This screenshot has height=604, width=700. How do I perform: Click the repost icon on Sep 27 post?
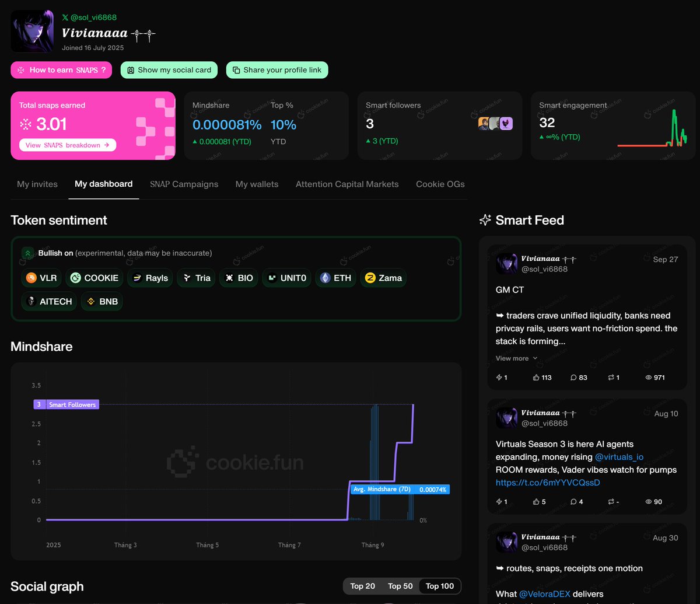611,378
